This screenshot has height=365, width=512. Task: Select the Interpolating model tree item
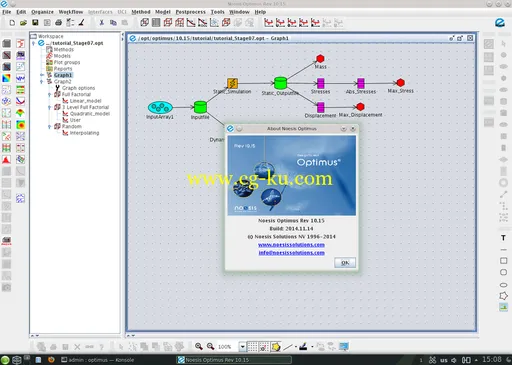coord(84,133)
